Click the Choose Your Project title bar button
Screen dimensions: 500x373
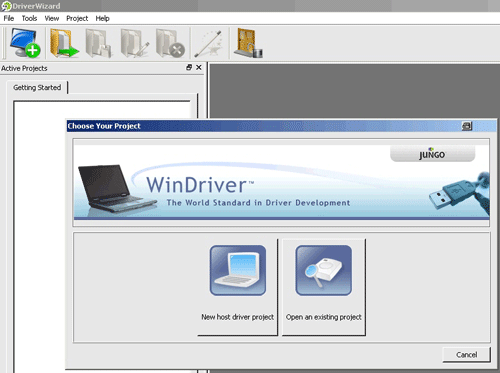click(467, 126)
